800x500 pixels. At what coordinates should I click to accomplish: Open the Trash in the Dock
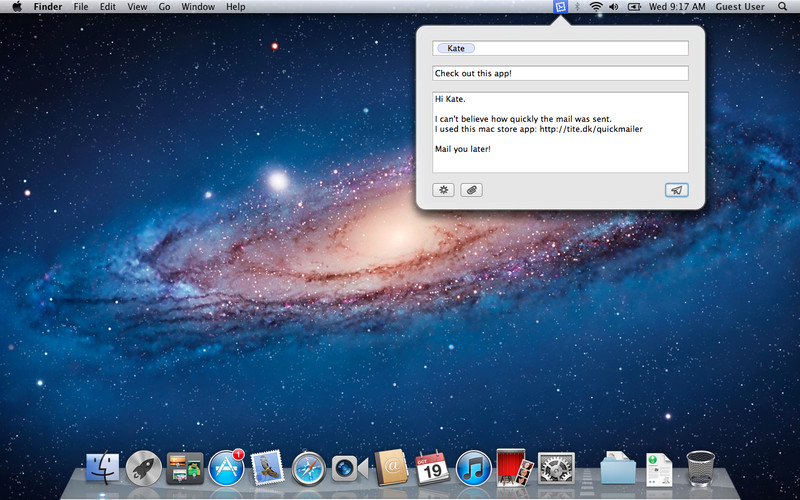(700, 467)
